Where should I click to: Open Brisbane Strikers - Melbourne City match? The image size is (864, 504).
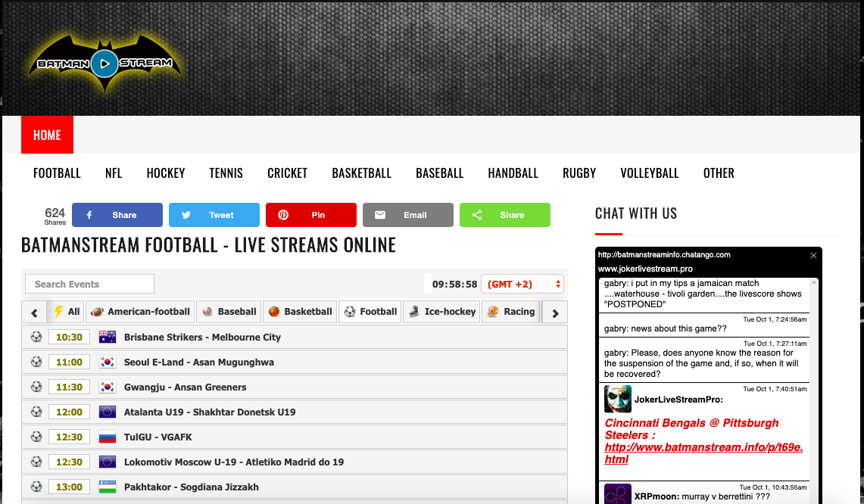click(295, 337)
